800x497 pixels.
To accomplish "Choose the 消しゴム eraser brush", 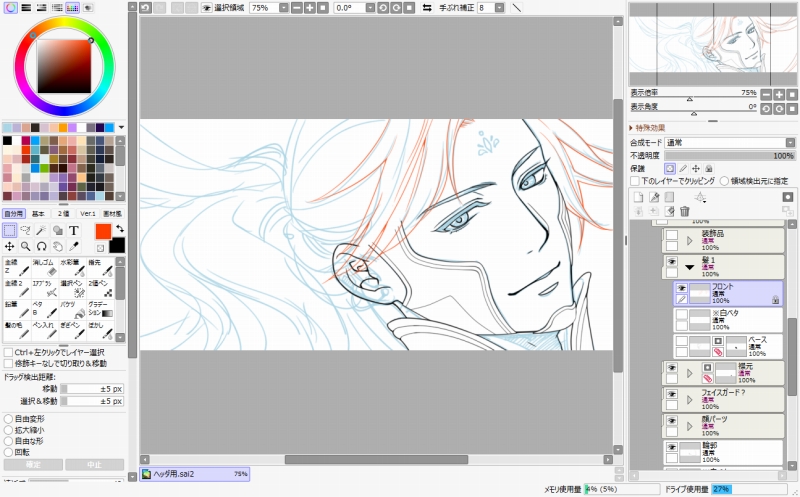I will click(x=44, y=268).
